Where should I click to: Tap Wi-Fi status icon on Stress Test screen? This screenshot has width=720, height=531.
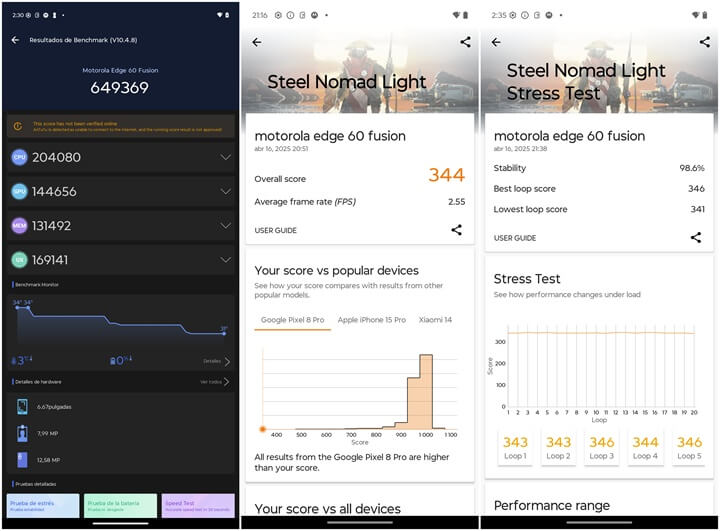point(696,15)
